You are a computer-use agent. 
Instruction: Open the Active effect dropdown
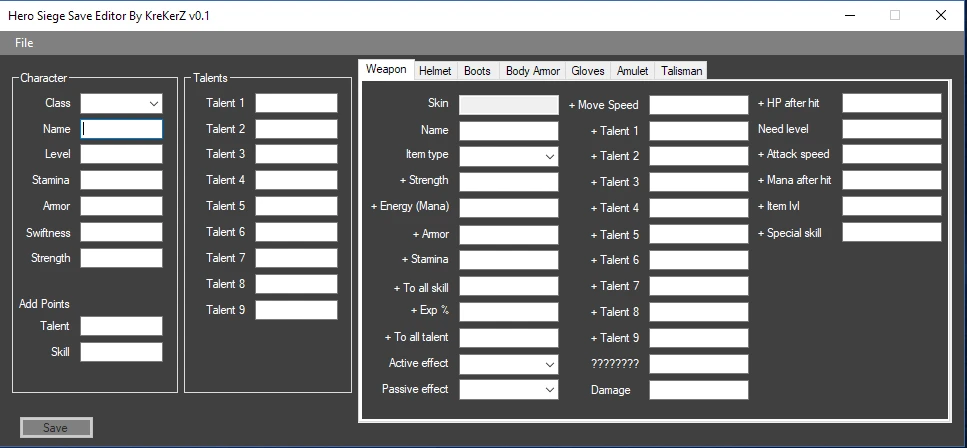(x=509, y=364)
